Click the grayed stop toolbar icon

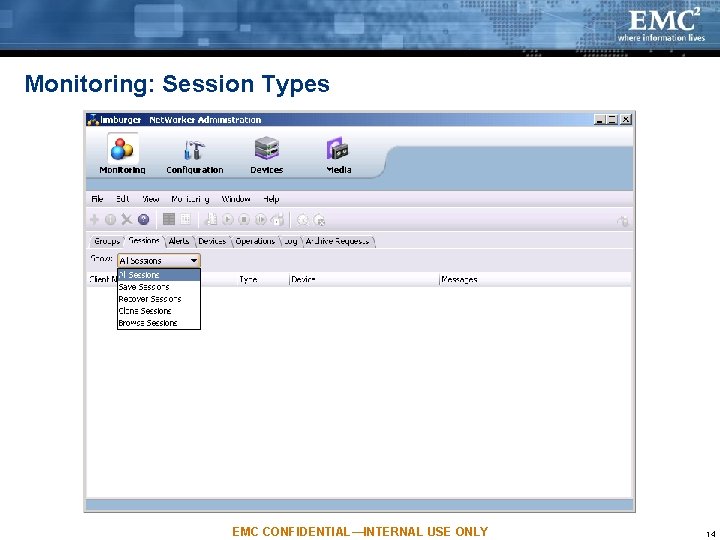[244, 220]
